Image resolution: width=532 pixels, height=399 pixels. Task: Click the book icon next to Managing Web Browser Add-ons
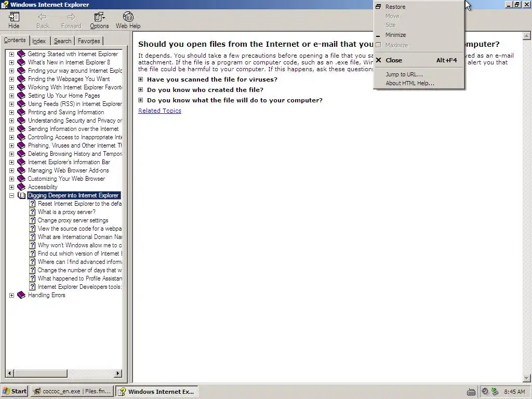[x=21, y=170]
